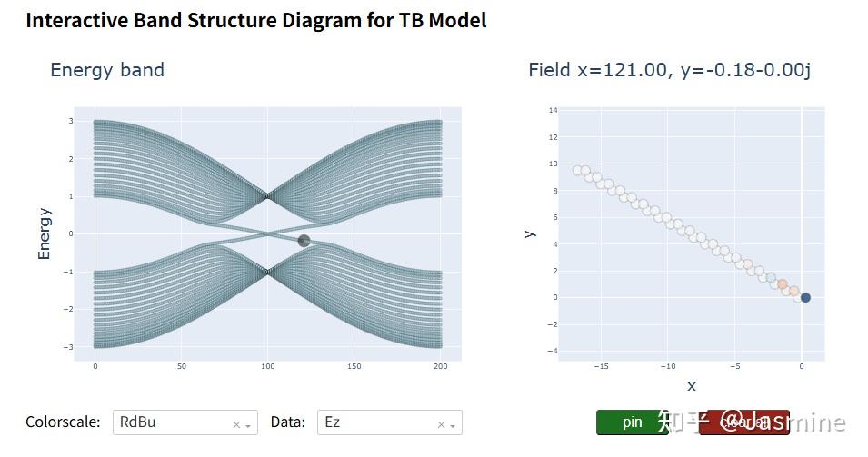
Task: Select the top-left first lattice site of chain
Action: point(577,170)
